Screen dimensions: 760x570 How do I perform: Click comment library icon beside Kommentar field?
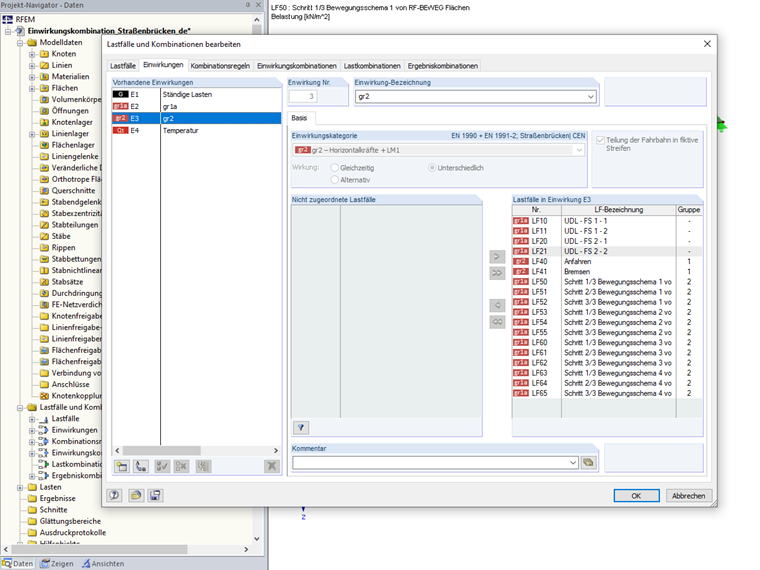click(588, 462)
